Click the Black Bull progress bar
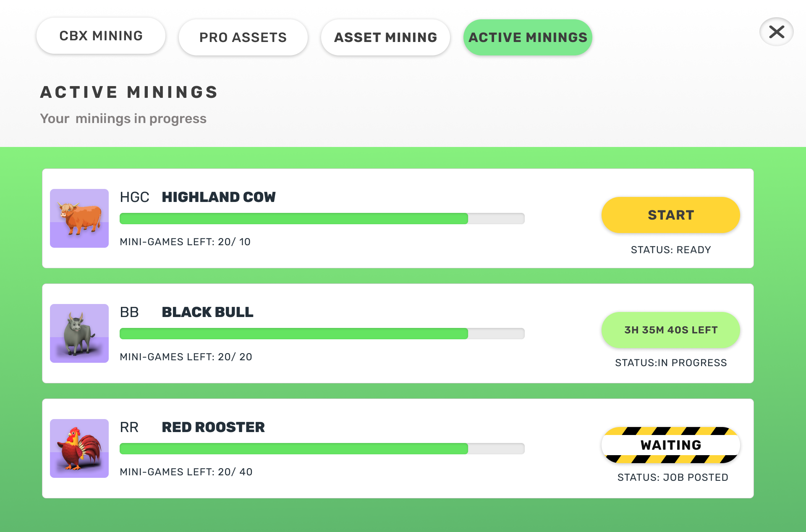Screen dimensions: 806x532 322,333
